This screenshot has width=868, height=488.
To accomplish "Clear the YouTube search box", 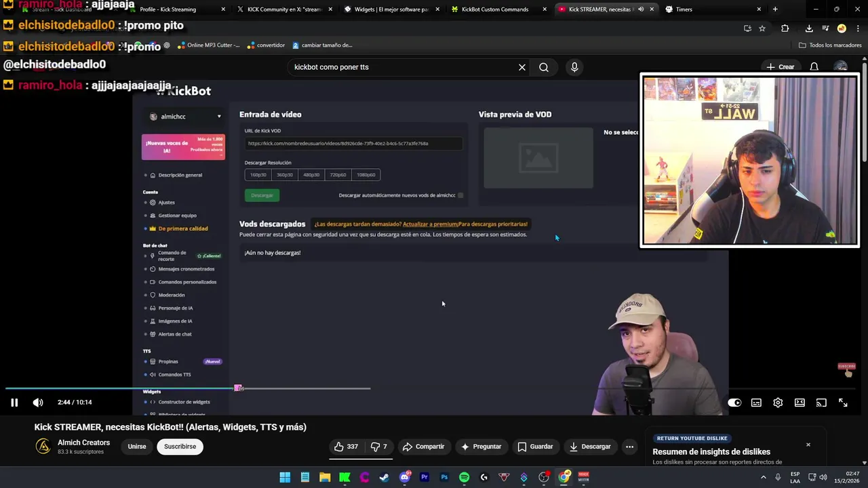I will pyautogui.click(x=522, y=67).
